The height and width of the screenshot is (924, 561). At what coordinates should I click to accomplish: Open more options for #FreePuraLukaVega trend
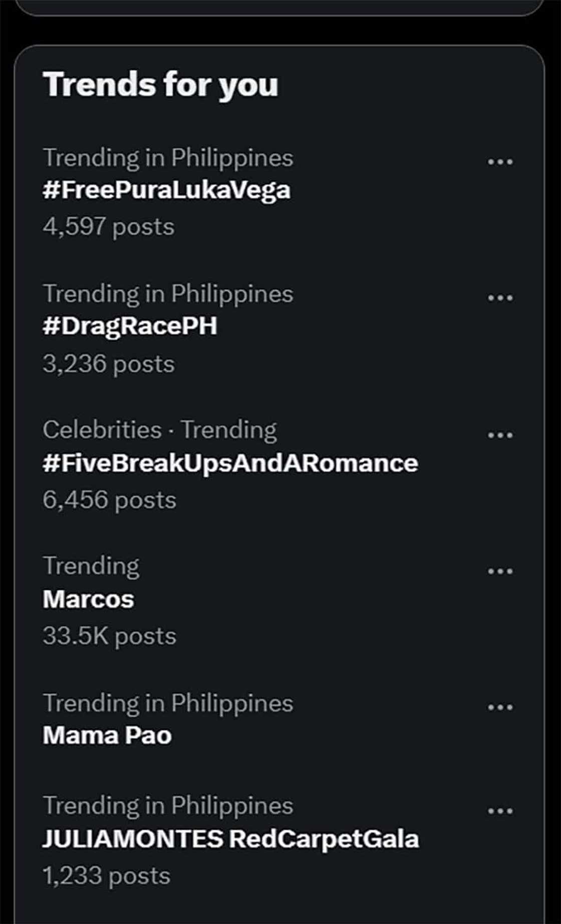500,162
